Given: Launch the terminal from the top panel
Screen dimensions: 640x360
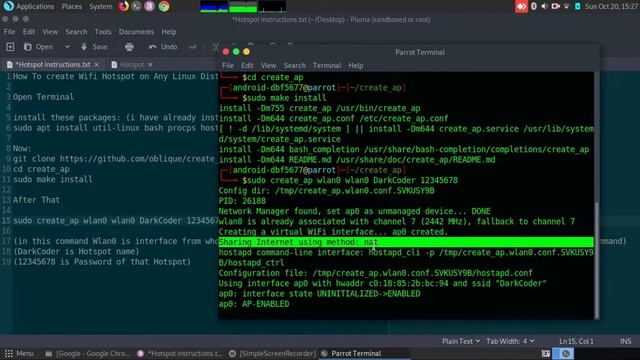Looking at the screenshot, I should [136, 6].
